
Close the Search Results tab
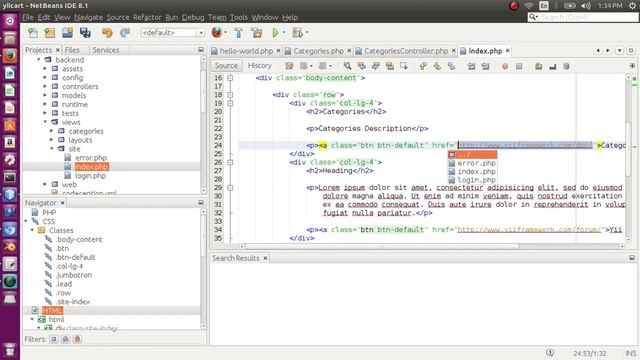[265, 258]
